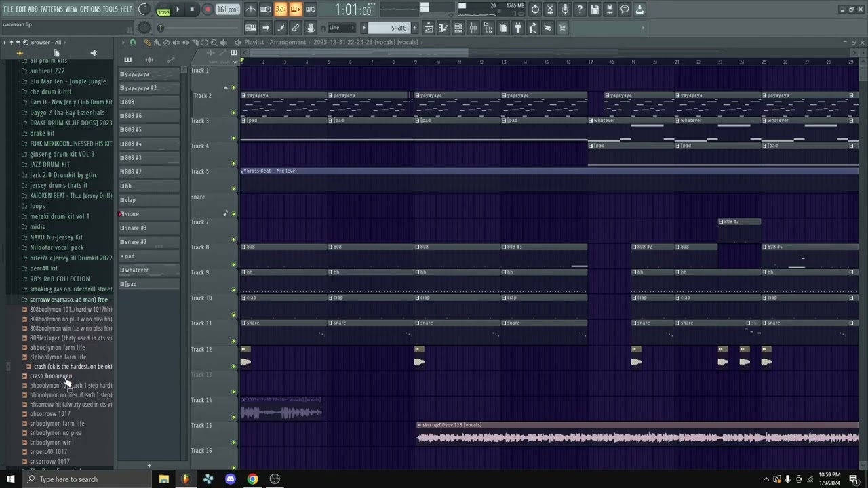The width and height of the screenshot is (868, 488).
Task: Open the Piano roll view icon
Action: (443, 28)
